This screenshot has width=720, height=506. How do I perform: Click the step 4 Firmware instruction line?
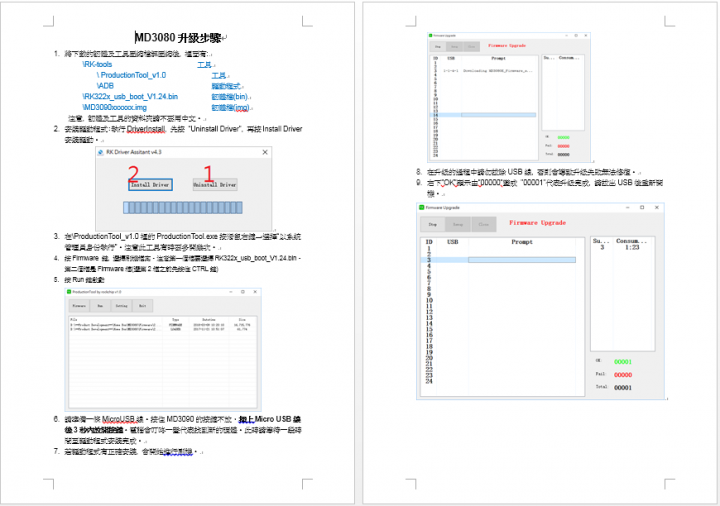(x=183, y=264)
